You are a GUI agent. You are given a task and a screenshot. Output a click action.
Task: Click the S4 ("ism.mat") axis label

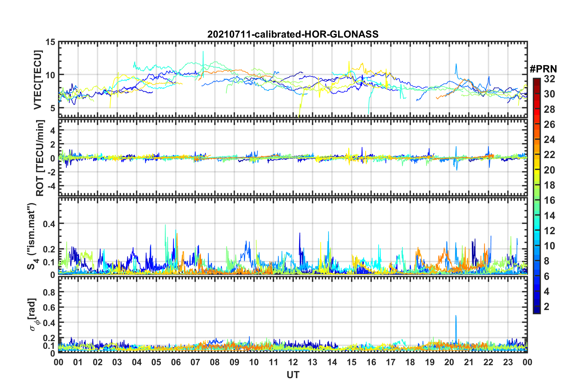pos(33,236)
